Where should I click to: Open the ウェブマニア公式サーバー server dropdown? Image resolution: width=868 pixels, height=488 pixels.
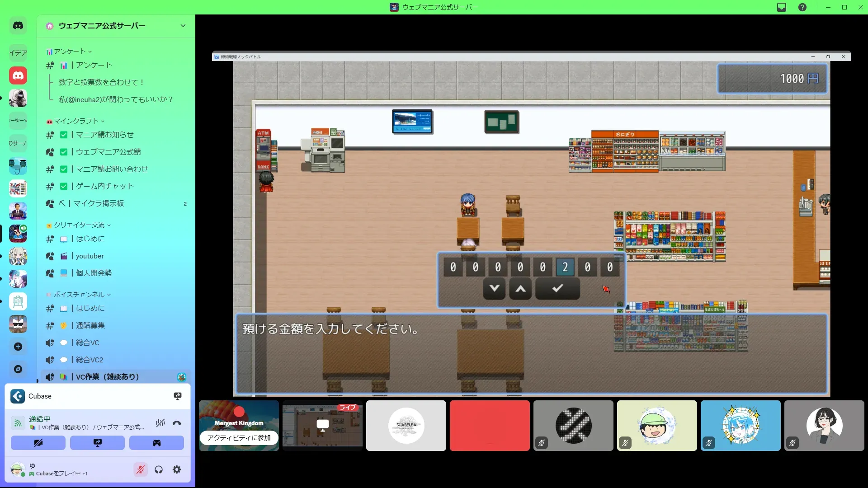(183, 26)
